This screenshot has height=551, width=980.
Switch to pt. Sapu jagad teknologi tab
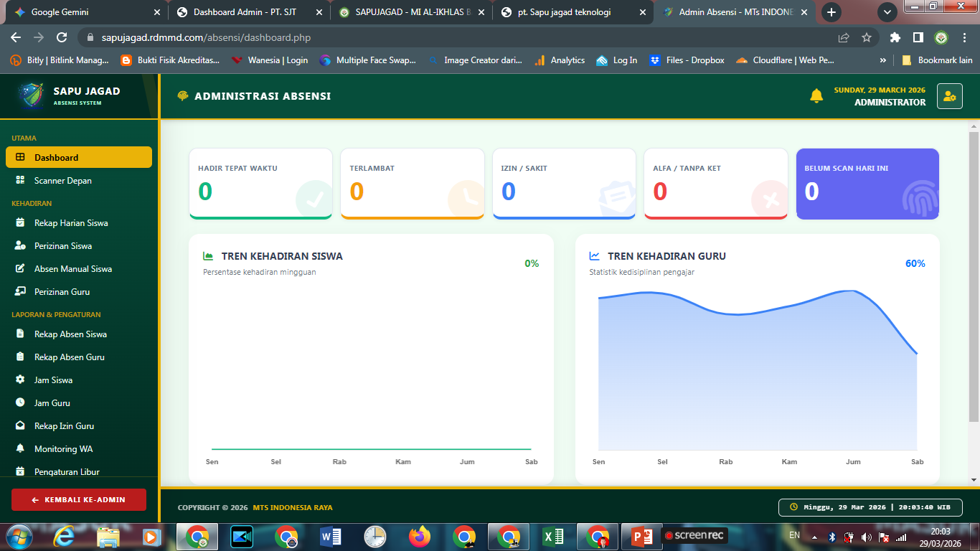click(x=573, y=12)
